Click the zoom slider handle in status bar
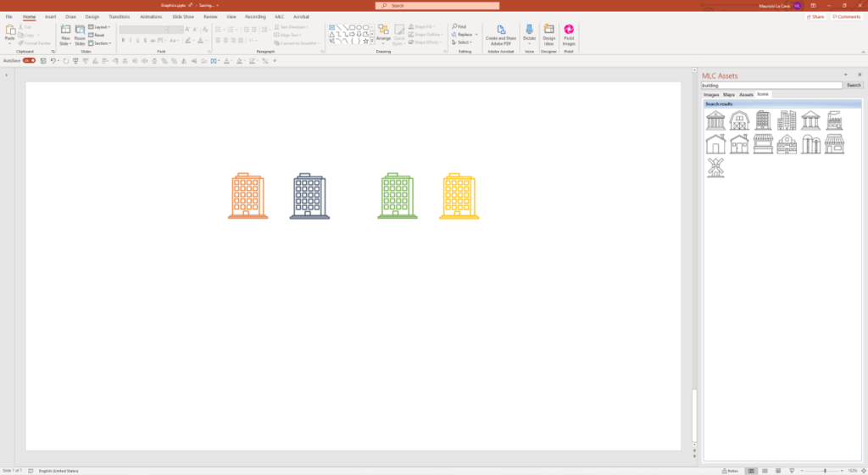 (824, 471)
